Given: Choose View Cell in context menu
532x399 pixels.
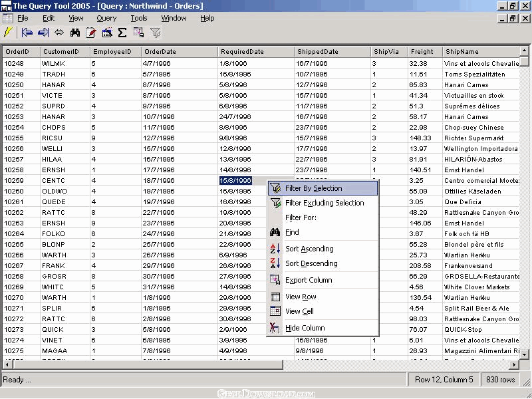Looking at the screenshot, I should point(323,311).
